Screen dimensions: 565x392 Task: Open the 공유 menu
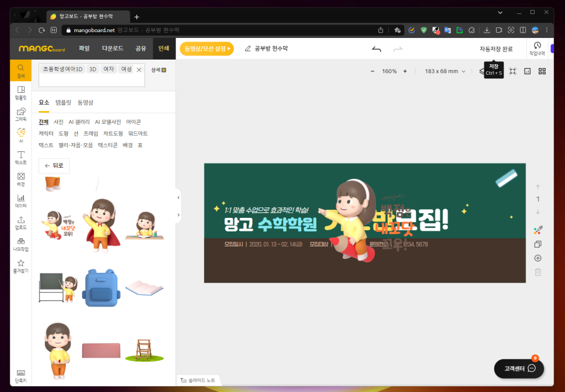(141, 48)
